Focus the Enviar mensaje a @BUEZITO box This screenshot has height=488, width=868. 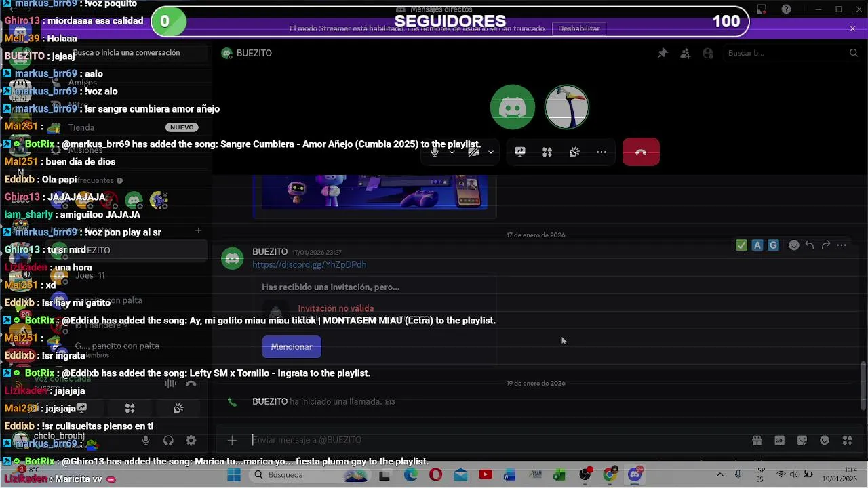point(495,440)
